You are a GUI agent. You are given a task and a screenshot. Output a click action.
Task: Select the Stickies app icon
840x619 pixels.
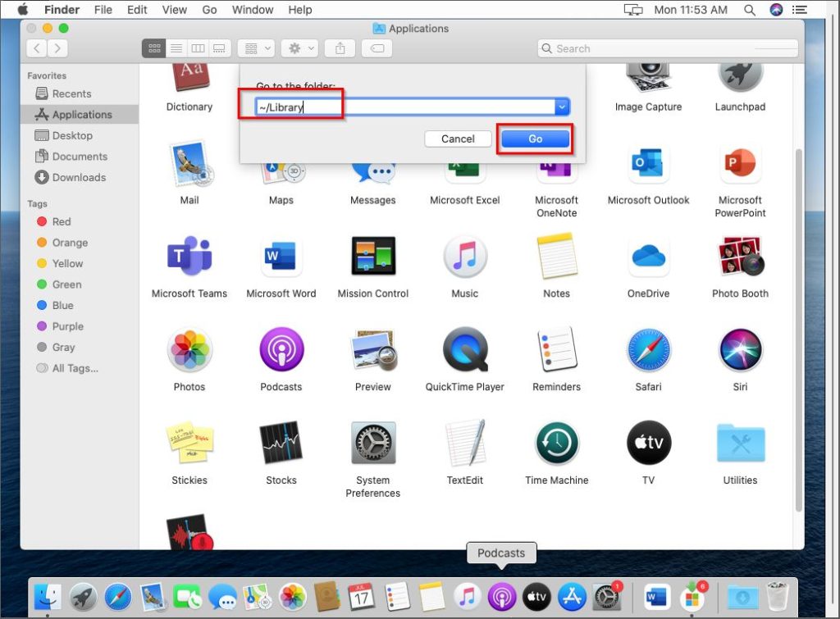click(189, 443)
